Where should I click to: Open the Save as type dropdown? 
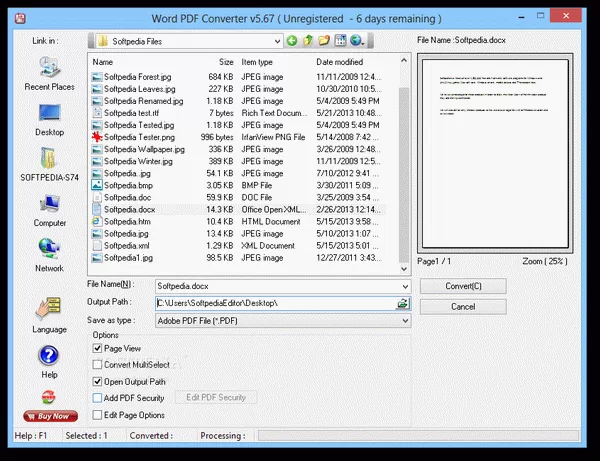(x=405, y=321)
